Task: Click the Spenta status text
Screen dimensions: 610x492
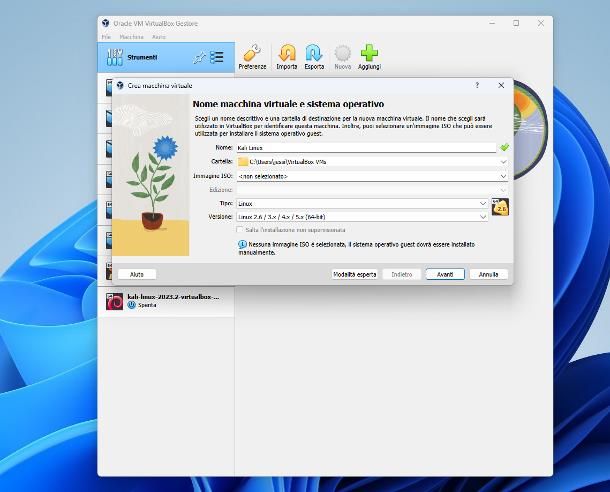Action: [147, 305]
